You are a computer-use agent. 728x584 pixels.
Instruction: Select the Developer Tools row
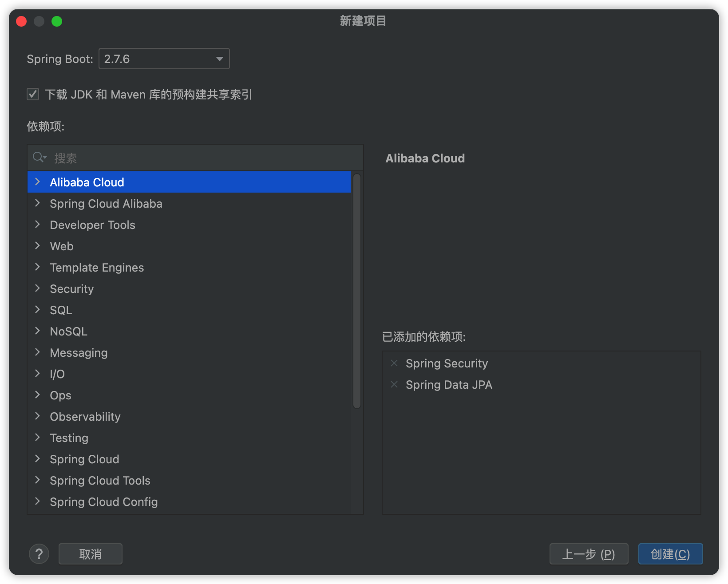tap(189, 225)
